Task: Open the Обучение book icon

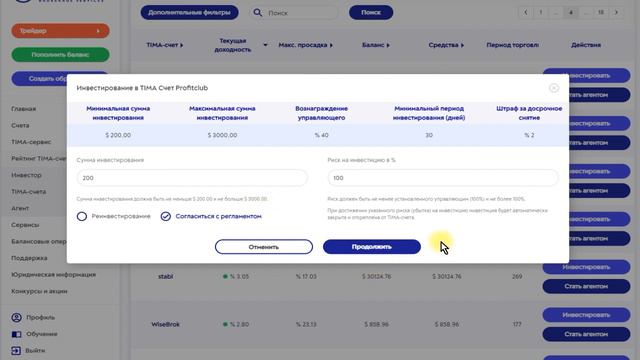Action: (x=16, y=334)
